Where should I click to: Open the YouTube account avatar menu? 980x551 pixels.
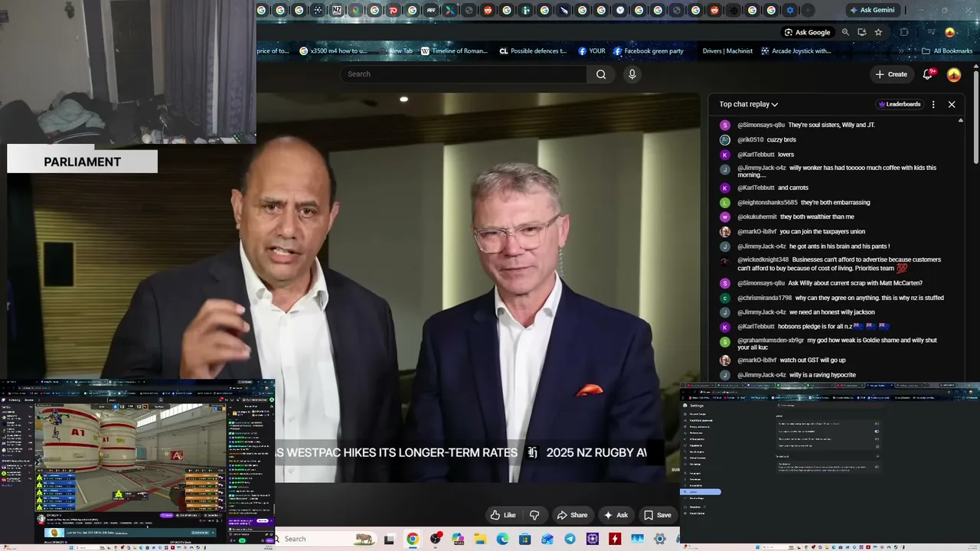pyautogui.click(x=954, y=74)
